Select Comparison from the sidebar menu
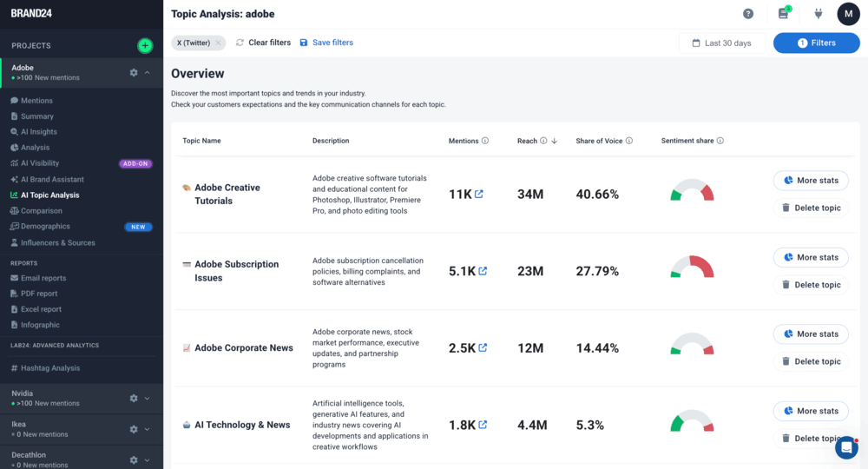The image size is (868, 469). [41, 211]
